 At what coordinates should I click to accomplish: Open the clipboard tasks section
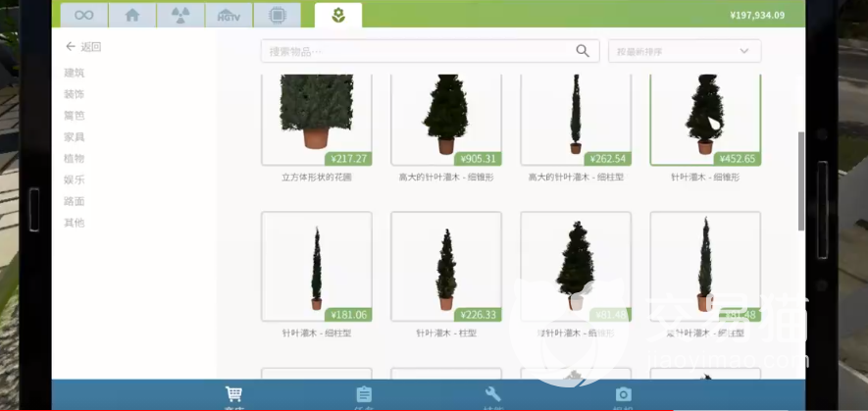point(364,395)
